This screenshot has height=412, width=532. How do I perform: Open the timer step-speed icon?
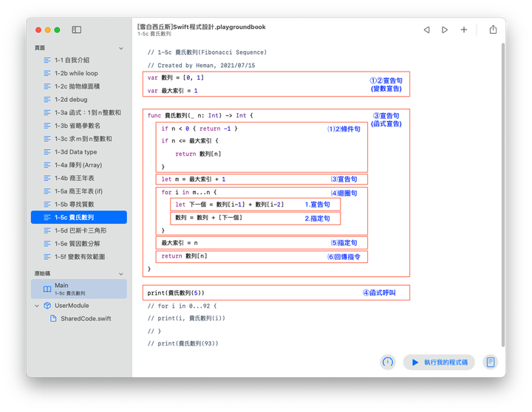pos(387,362)
